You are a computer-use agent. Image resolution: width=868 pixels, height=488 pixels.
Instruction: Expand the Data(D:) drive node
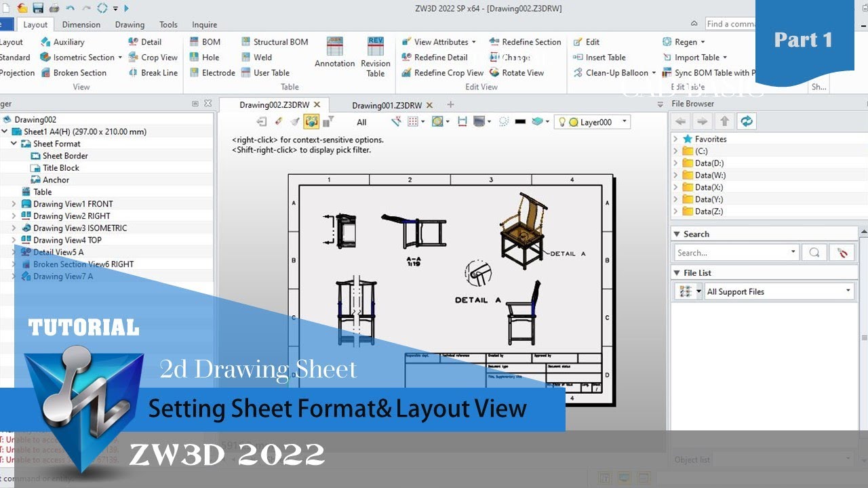[675, 163]
